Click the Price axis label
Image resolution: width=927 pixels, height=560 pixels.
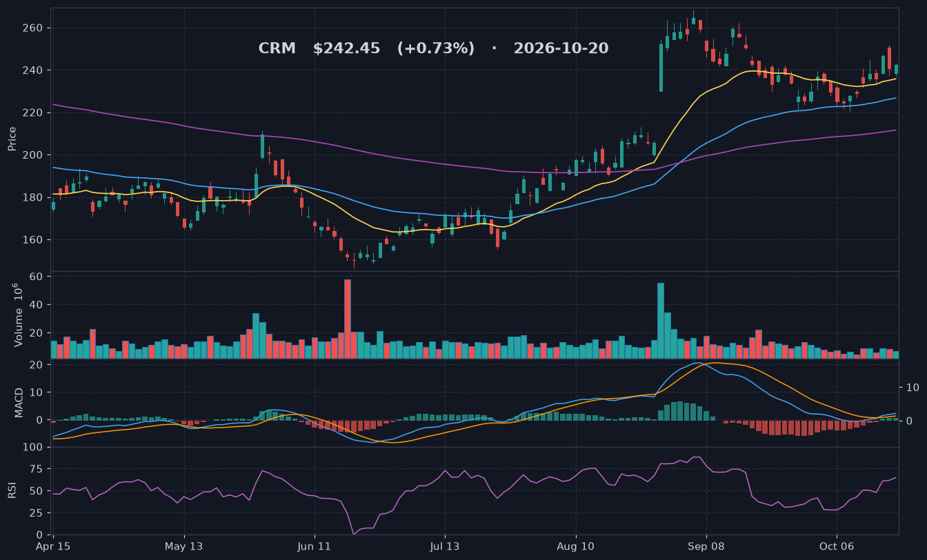(12, 139)
